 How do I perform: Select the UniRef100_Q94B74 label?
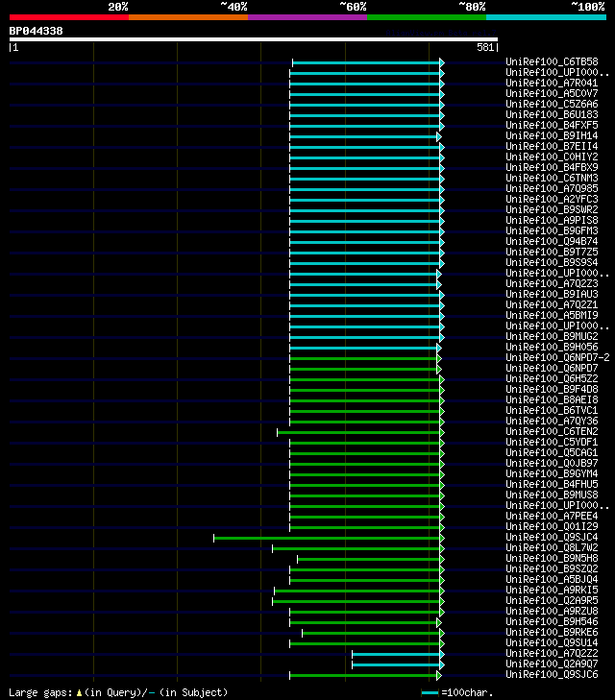pos(552,242)
